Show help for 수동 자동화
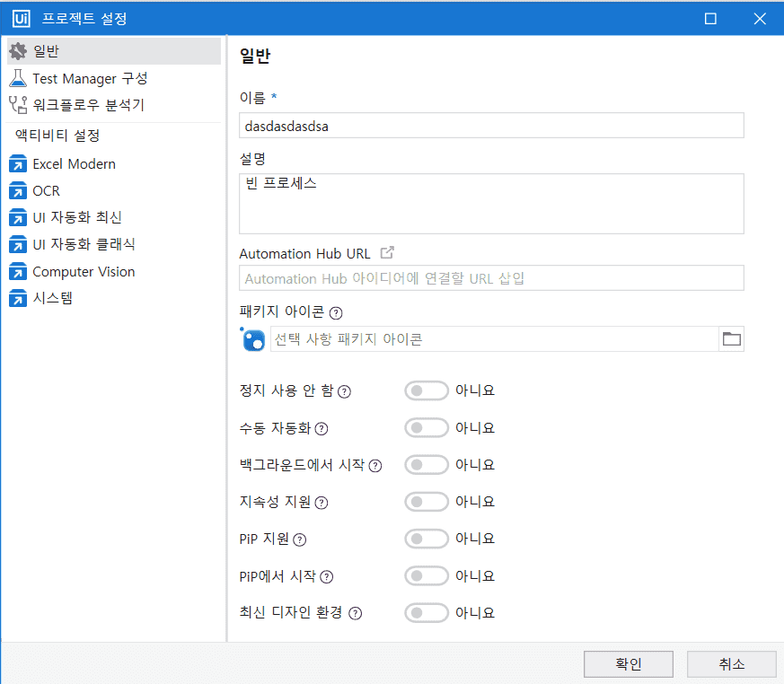This screenshot has width=784, height=684. click(322, 429)
